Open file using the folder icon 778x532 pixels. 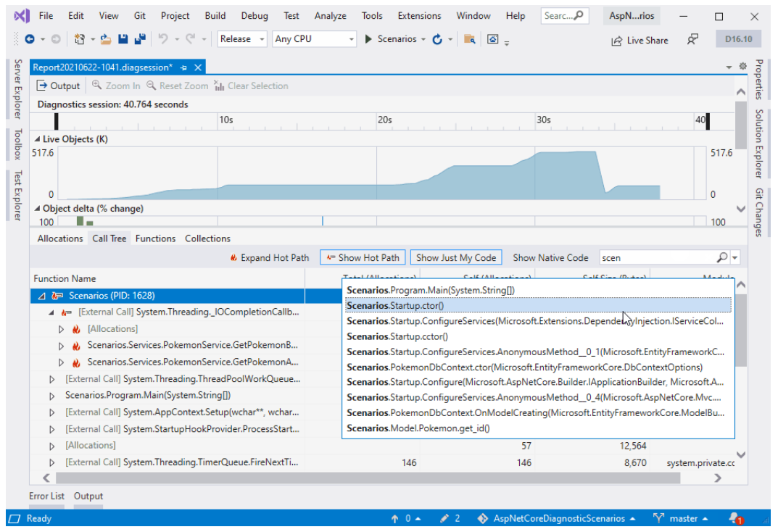coord(106,39)
